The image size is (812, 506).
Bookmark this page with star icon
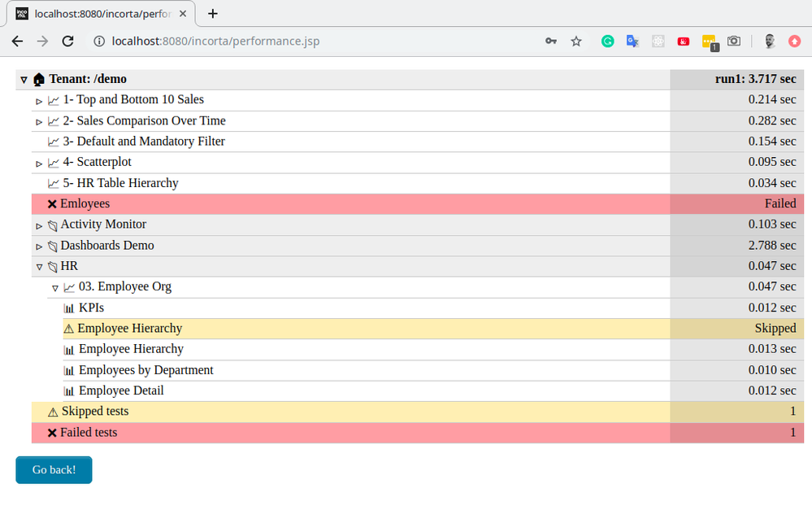(576, 41)
